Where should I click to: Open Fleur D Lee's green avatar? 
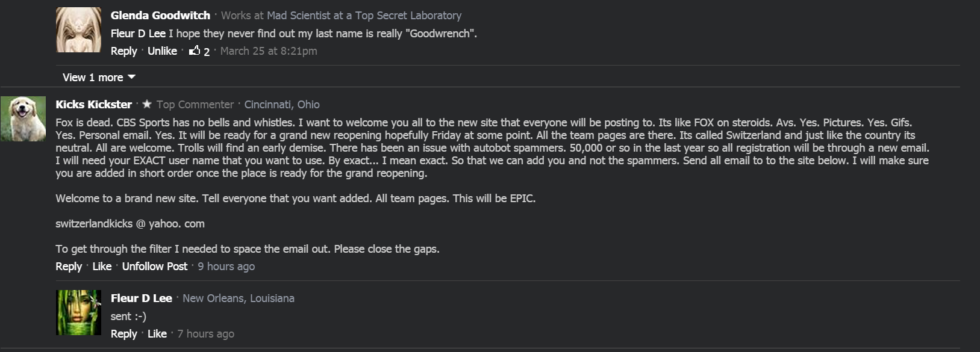click(x=78, y=312)
